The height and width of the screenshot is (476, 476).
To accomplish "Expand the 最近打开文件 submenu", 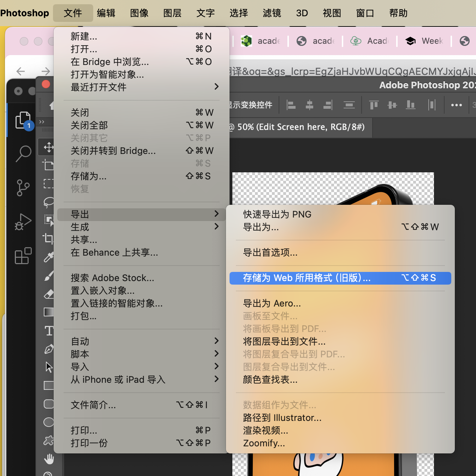I will coord(141,87).
